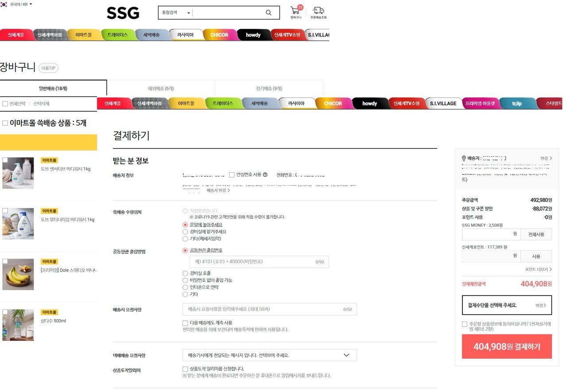Expand the 택배배송 요청사항 message dropdown
This screenshot has height=392, width=567.
click(269, 355)
